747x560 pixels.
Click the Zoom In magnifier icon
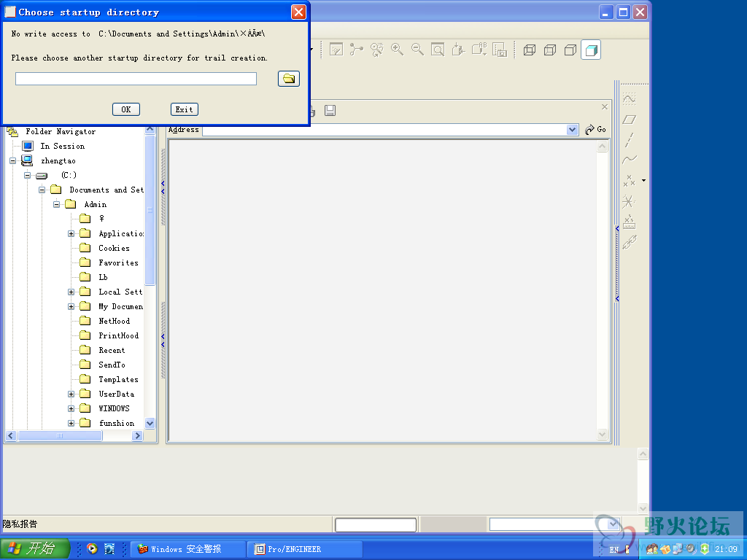pyautogui.click(x=398, y=50)
